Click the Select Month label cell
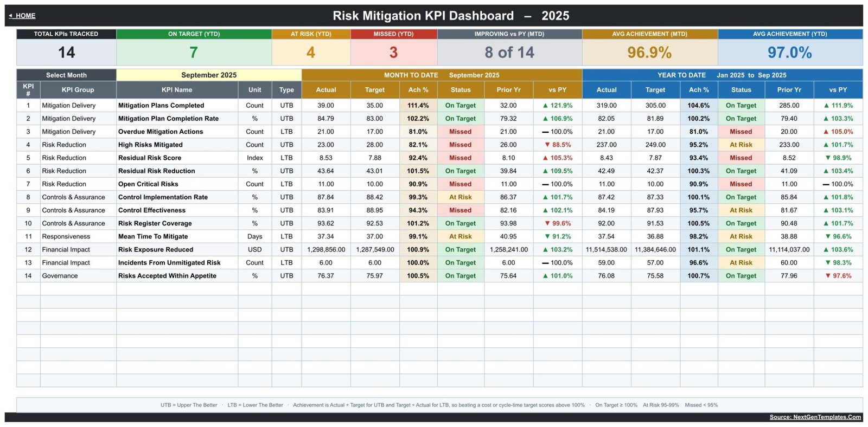The width and height of the screenshot is (868, 427). (x=66, y=75)
